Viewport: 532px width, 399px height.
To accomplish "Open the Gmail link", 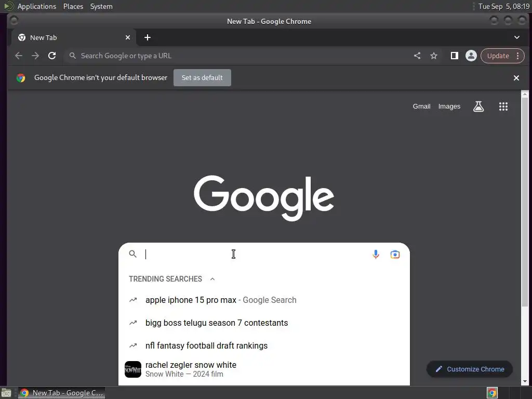I will pos(421,106).
